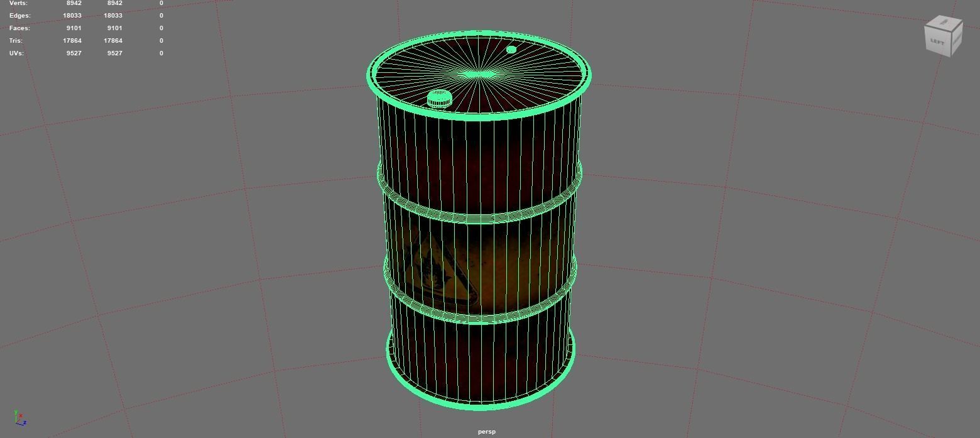Click the top face of the view cube

944,23
